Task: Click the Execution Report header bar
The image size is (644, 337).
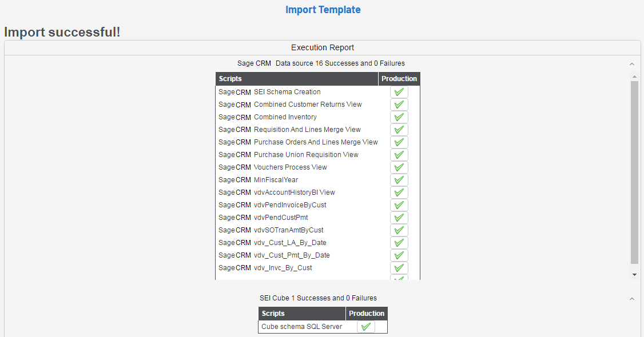Action: tap(322, 48)
